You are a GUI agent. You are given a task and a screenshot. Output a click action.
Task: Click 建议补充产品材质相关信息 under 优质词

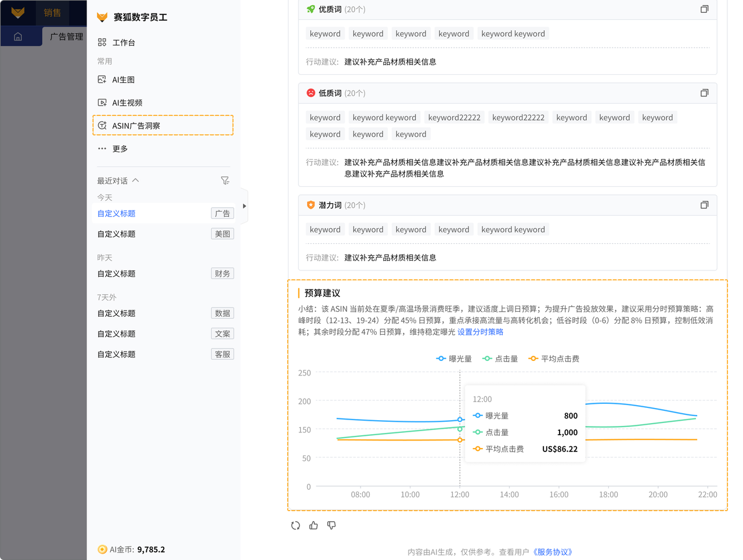click(x=390, y=62)
